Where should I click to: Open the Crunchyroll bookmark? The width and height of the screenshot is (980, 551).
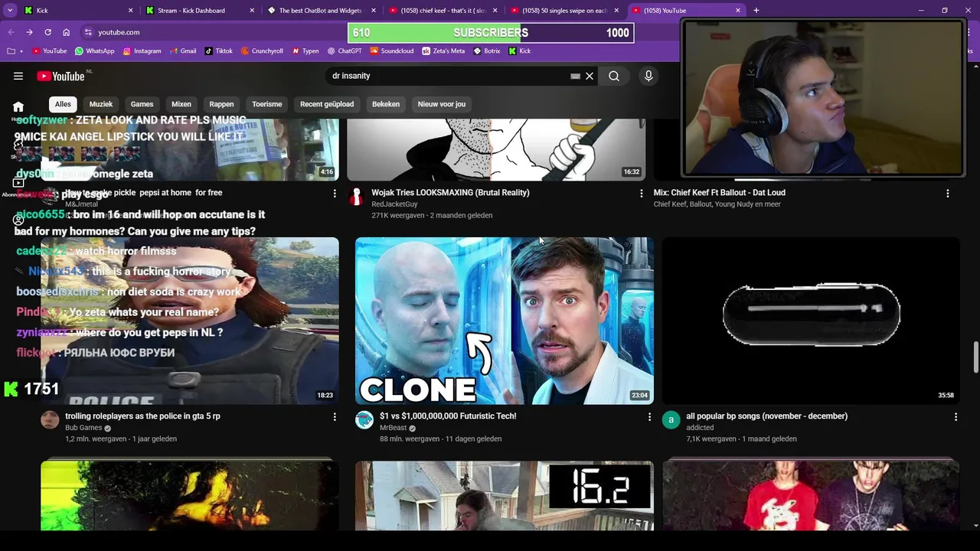coord(262,51)
